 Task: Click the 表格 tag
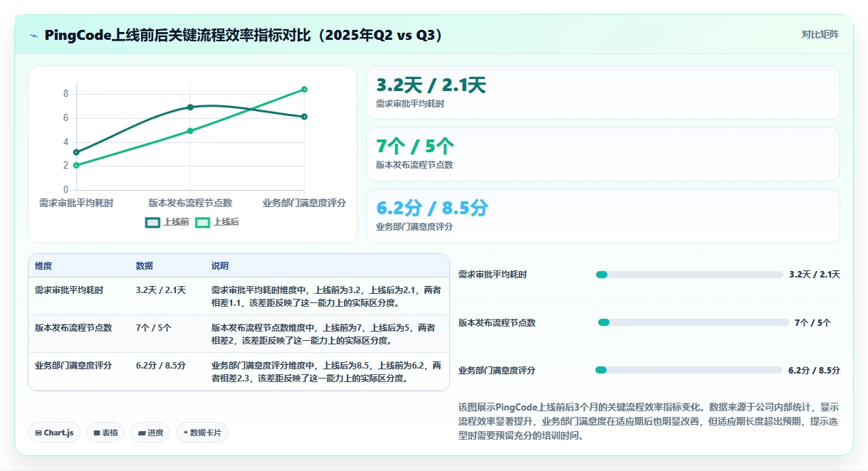pos(105,433)
